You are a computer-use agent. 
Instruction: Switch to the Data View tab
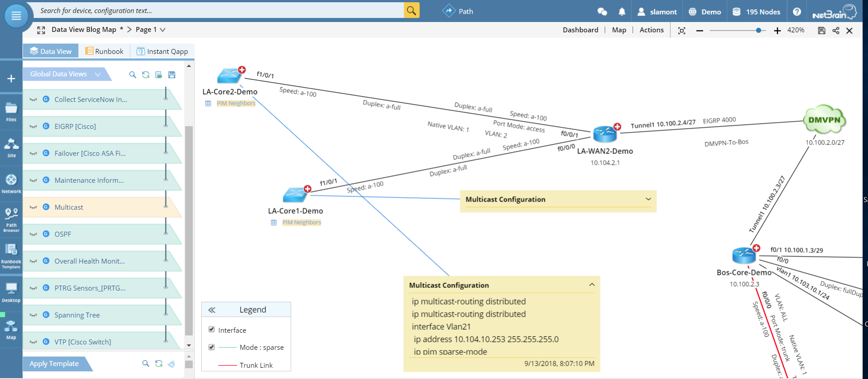[x=51, y=51]
